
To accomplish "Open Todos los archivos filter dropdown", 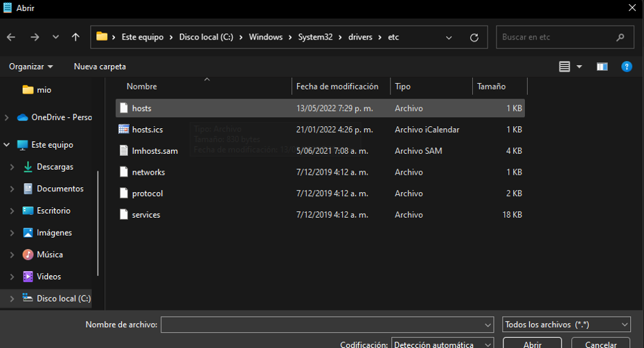I will 566,324.
